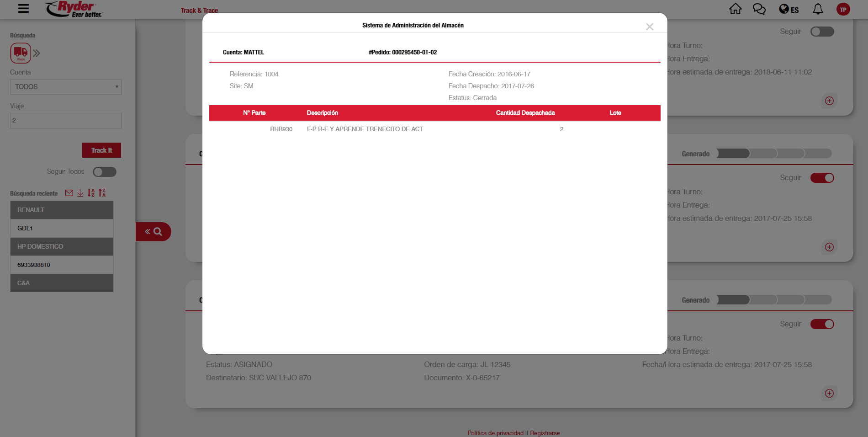Switch language using the ES globe
Image resolution: width=868 pixels, height=437 pixels.
tap(789, 10)
